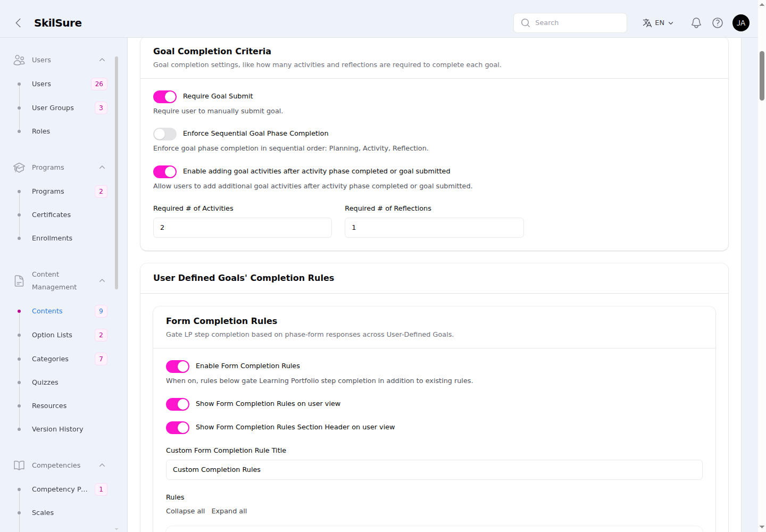Collapse the Competencies sidebar section
The image size is (766, 532).
tap(102, 465)
